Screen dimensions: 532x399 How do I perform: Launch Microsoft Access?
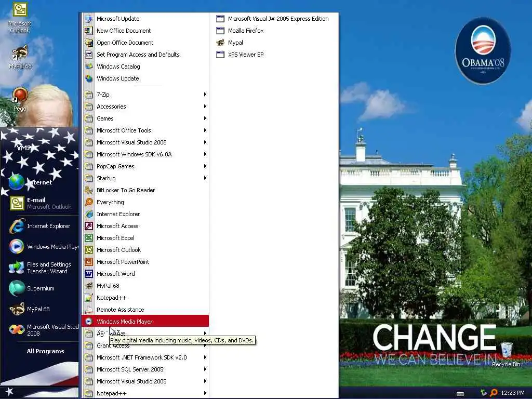coord(145,226)
